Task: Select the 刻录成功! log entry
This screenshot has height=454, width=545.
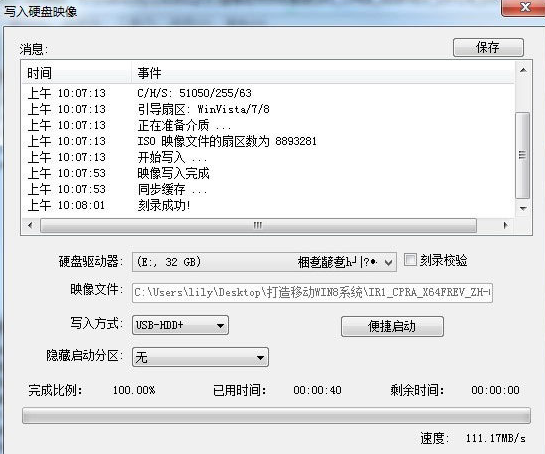Action: (164, 205)
